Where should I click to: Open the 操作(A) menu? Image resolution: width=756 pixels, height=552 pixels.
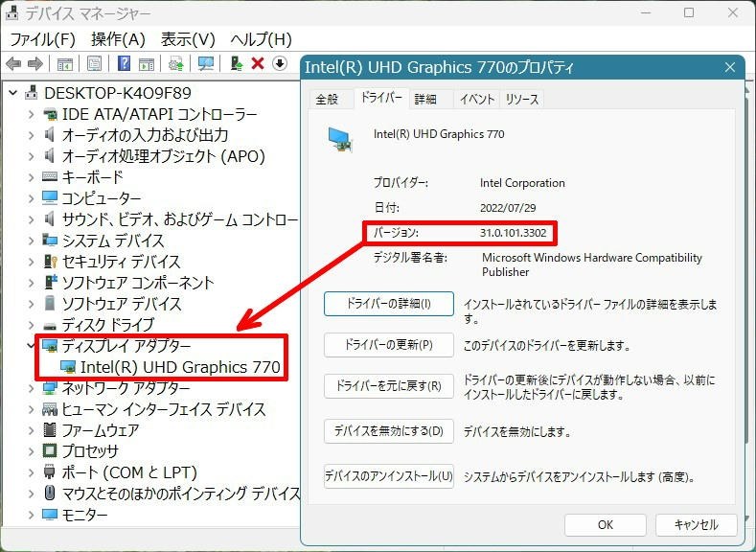coord(118,39)
